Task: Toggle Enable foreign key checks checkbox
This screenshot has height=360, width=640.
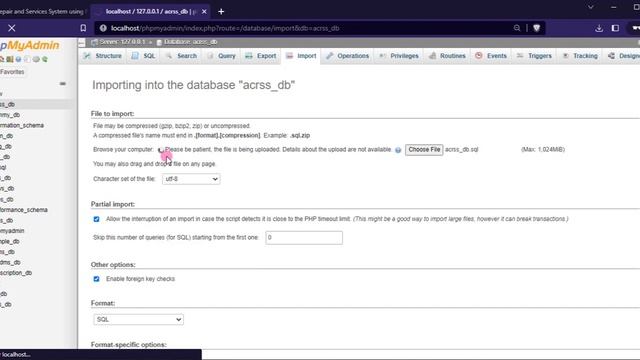Action: pos(96,279)
